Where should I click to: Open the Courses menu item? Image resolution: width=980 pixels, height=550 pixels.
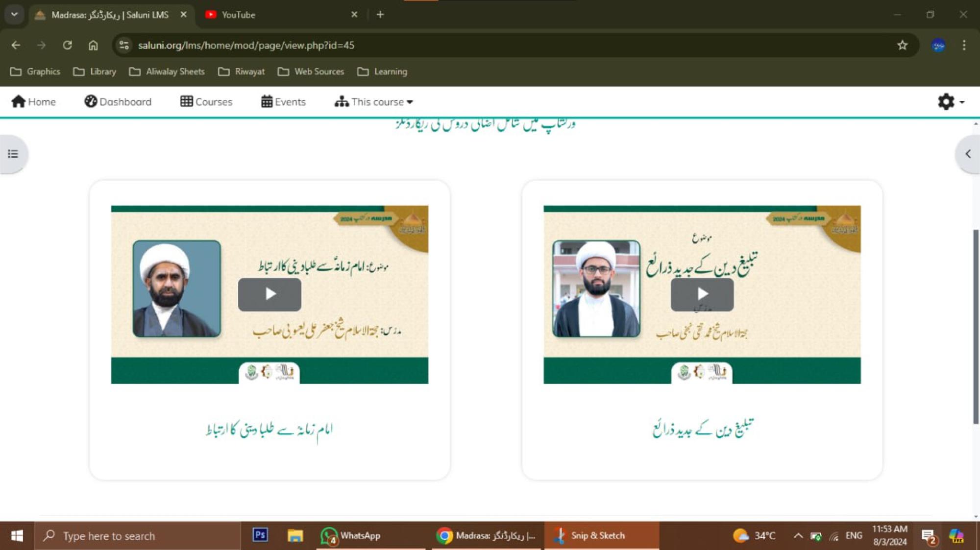(206, 102)
